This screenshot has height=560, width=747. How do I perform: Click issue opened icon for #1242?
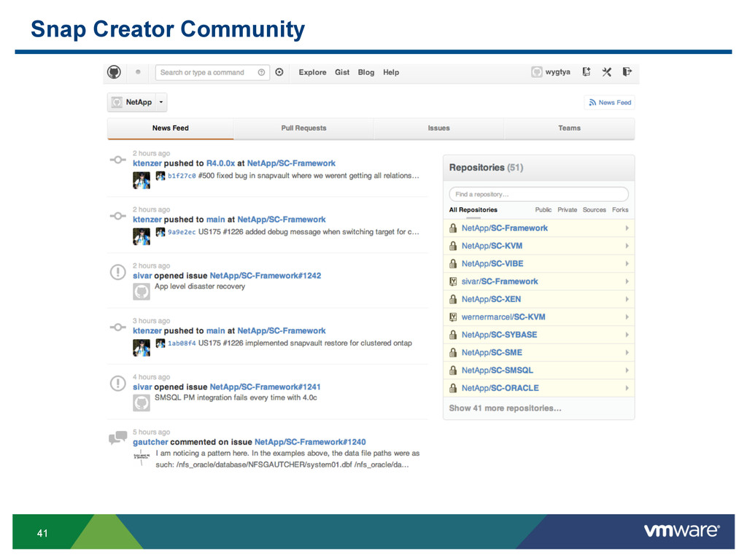[117, 272]
